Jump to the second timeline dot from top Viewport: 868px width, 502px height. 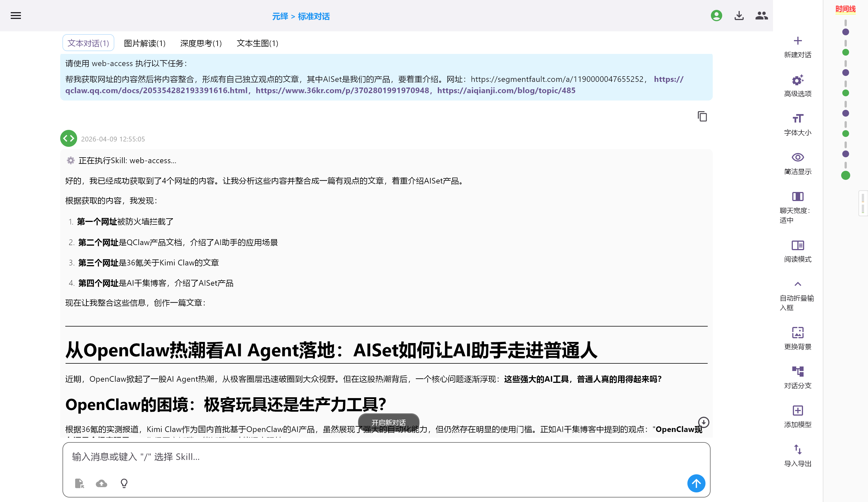(846, 52)
